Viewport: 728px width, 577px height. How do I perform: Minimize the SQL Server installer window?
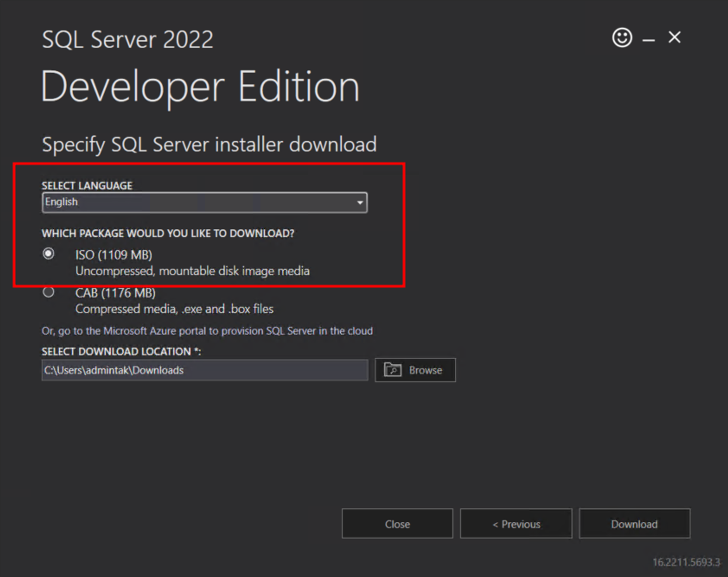(x=649, y=39)
